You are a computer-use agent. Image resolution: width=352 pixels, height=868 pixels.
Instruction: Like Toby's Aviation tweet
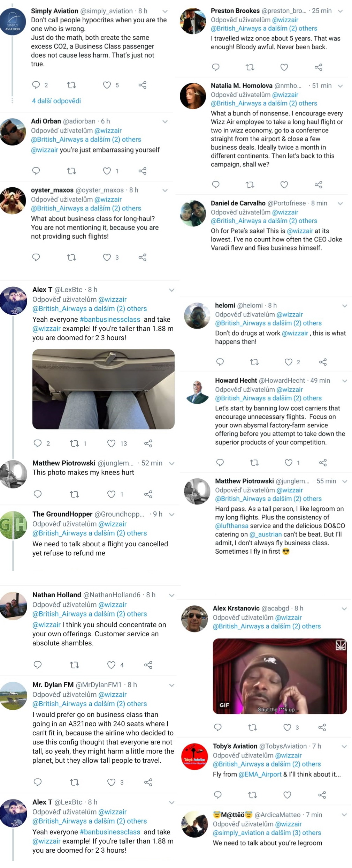click(287, 795)
